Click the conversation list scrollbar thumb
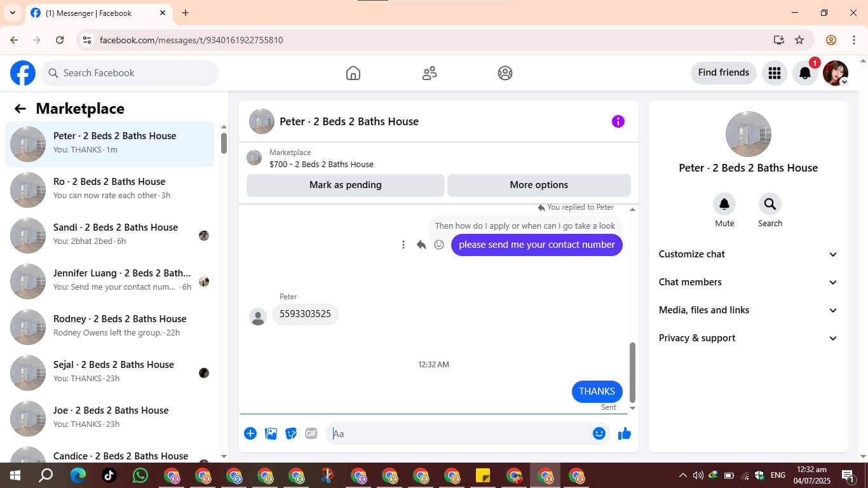Image resolution: width=868 pixels, height=488 pixels. [224, 143]
